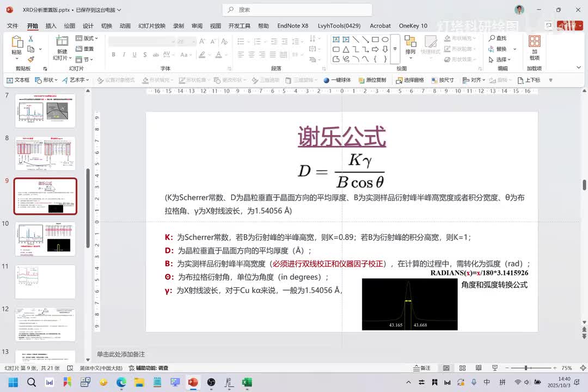The width and height of the screenshot is (588, 392).
Task: Click the 原位复制 in-place copy tool
Action: pos(372,80)
